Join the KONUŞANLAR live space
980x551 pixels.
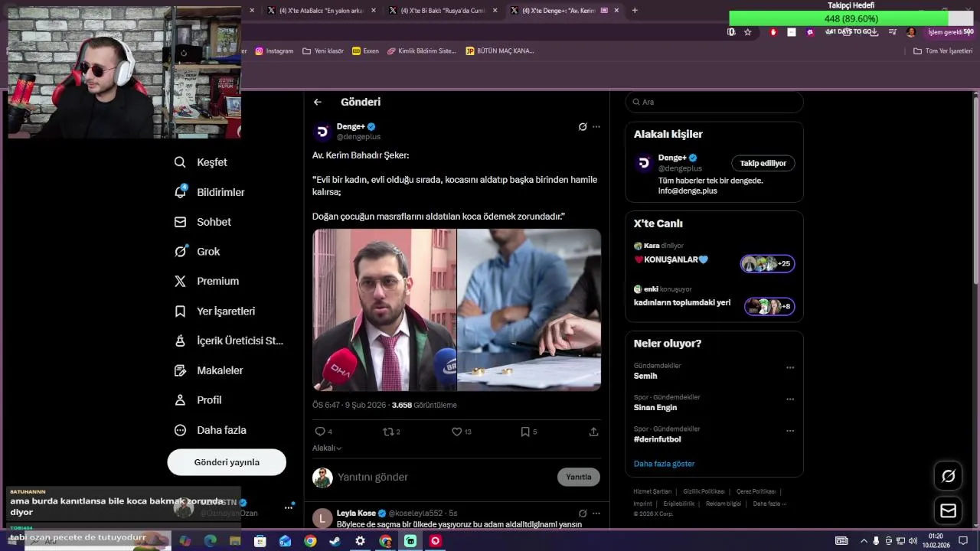[714, 259]
